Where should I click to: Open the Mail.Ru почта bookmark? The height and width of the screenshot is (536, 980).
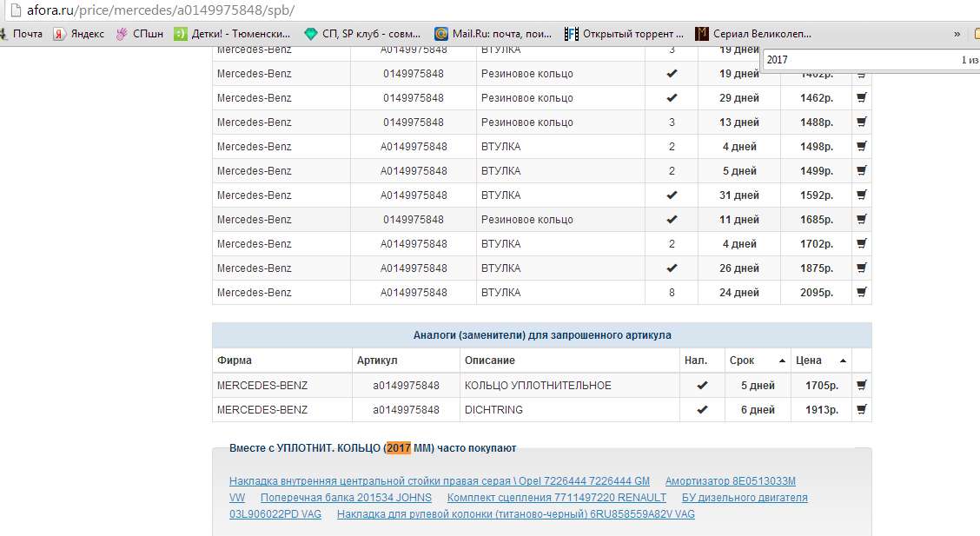[x=493, y=34]
